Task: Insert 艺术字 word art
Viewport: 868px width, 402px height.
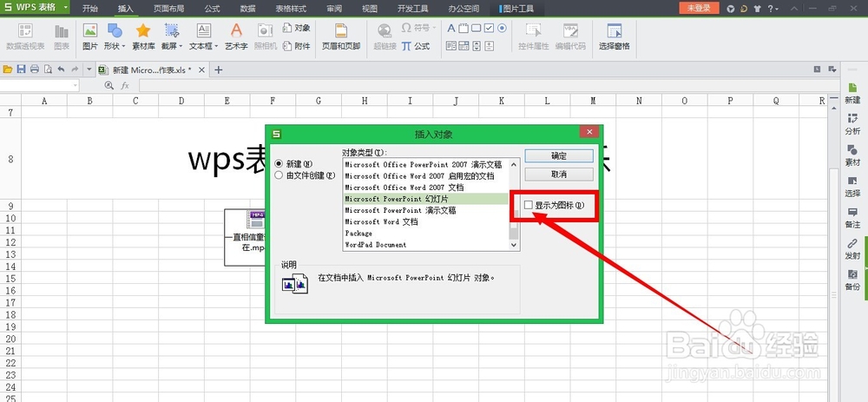Action: (236, 37)
